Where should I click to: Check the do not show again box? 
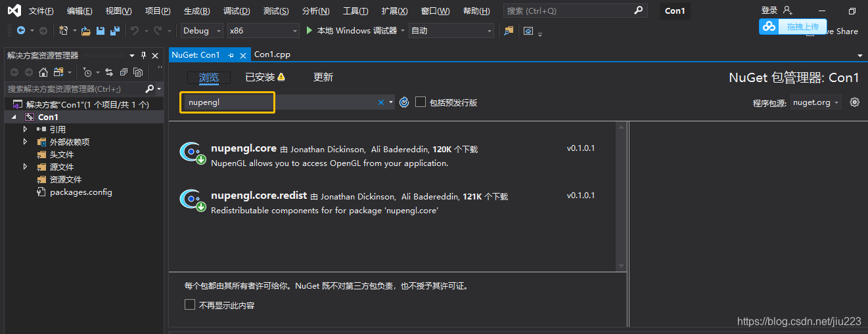coord(190,304)
